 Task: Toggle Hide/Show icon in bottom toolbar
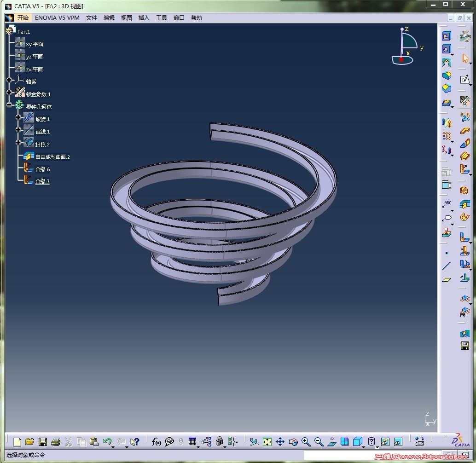(x=385, y=442)
